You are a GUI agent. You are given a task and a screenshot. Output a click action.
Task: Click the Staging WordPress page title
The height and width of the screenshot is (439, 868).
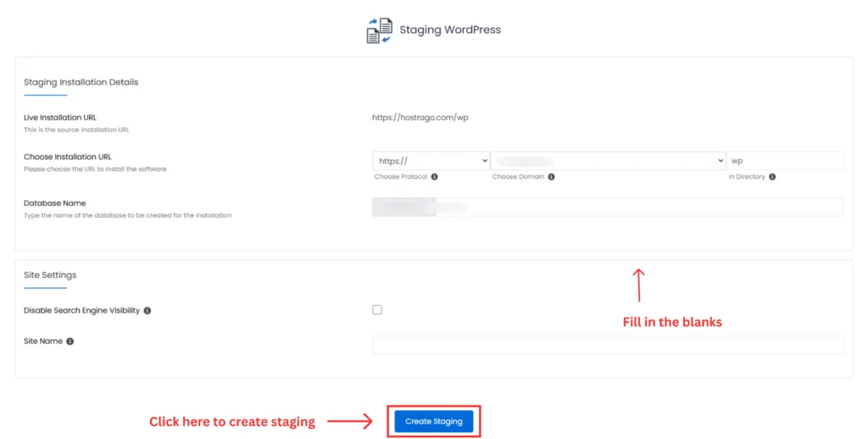pos(450,30)
